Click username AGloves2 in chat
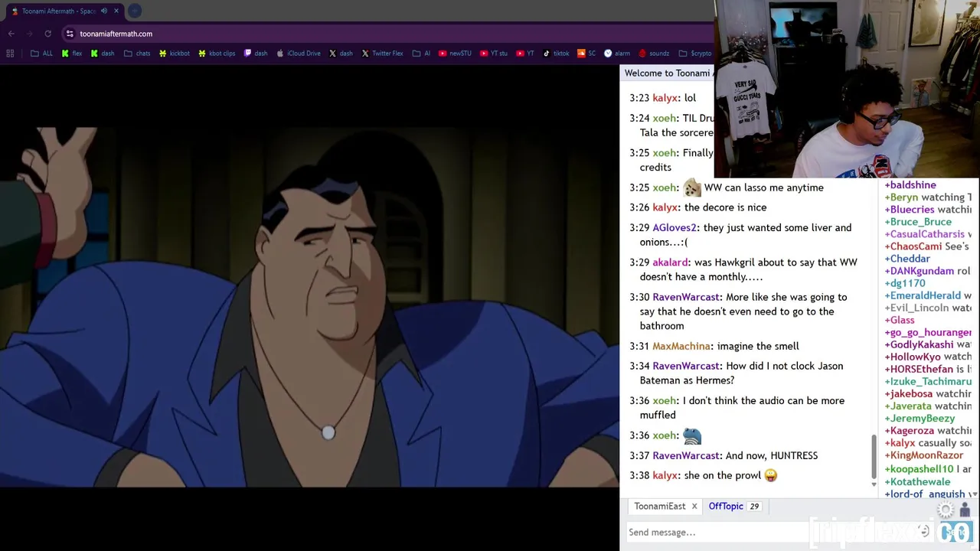The height and width of the screenshot is (551, 980). coord(675,227)
